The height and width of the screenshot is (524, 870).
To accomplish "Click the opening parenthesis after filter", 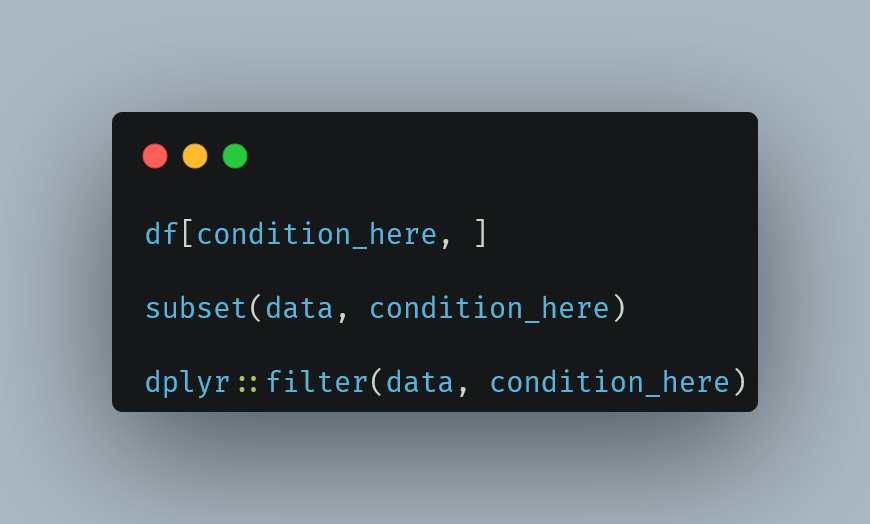I will click(376, 382).
